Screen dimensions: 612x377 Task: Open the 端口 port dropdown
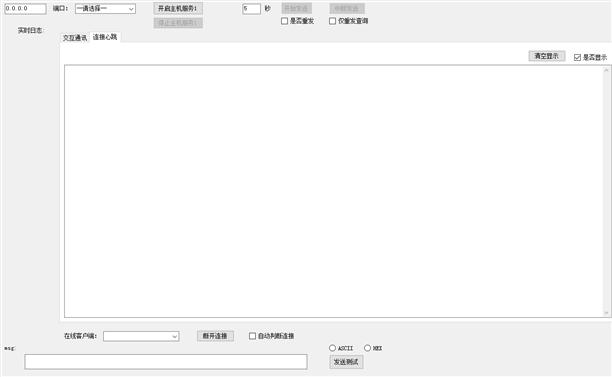pyautogui.click(x=105, y=9)
